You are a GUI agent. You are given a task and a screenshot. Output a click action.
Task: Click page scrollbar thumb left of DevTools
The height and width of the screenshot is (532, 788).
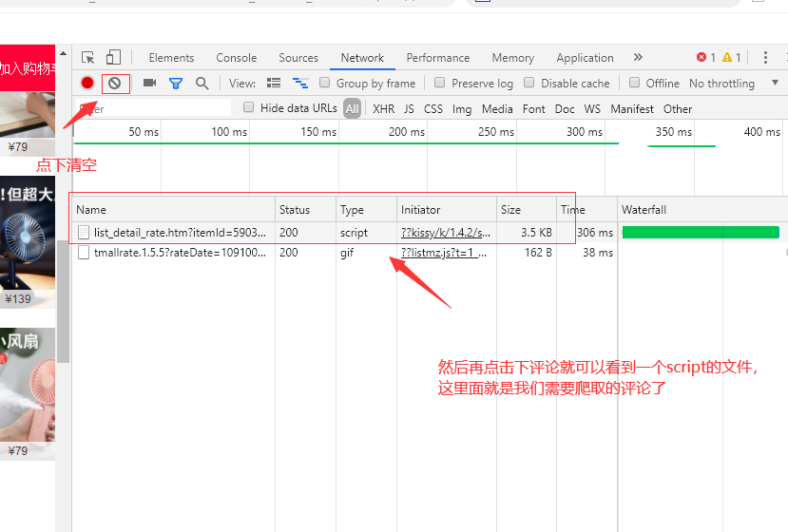point(64,301)
